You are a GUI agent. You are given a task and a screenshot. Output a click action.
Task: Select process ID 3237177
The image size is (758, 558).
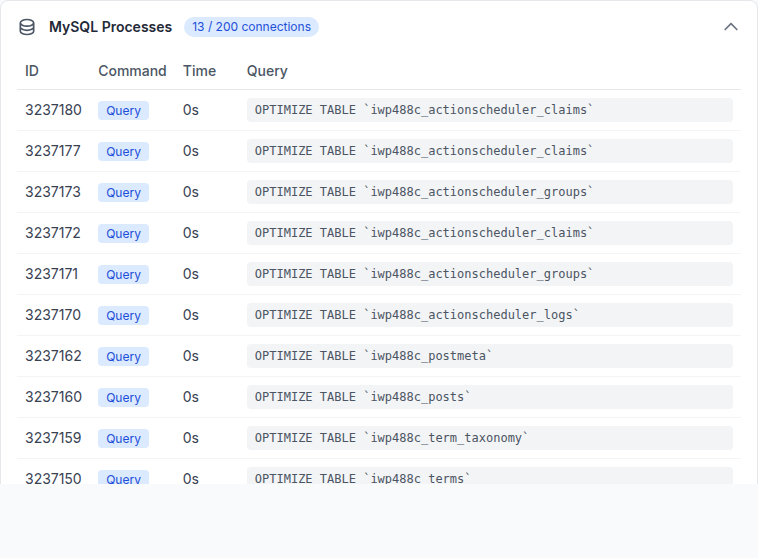coord(53,151)
